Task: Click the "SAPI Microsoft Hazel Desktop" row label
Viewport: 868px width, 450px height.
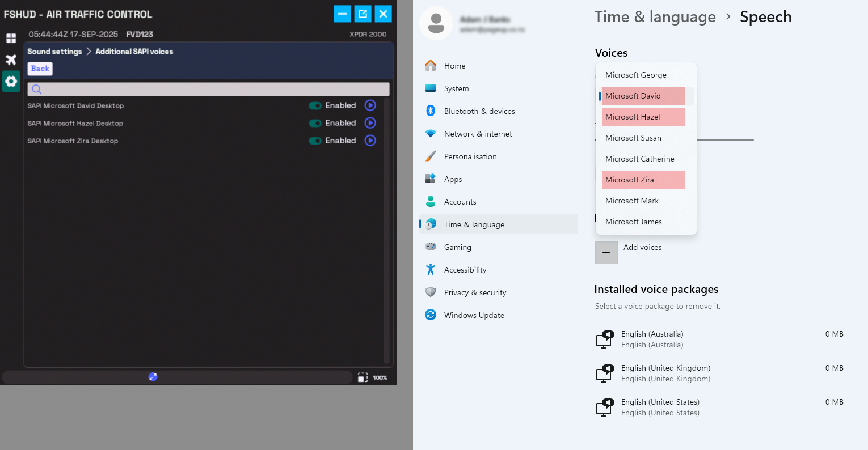Action: point(75,124)
